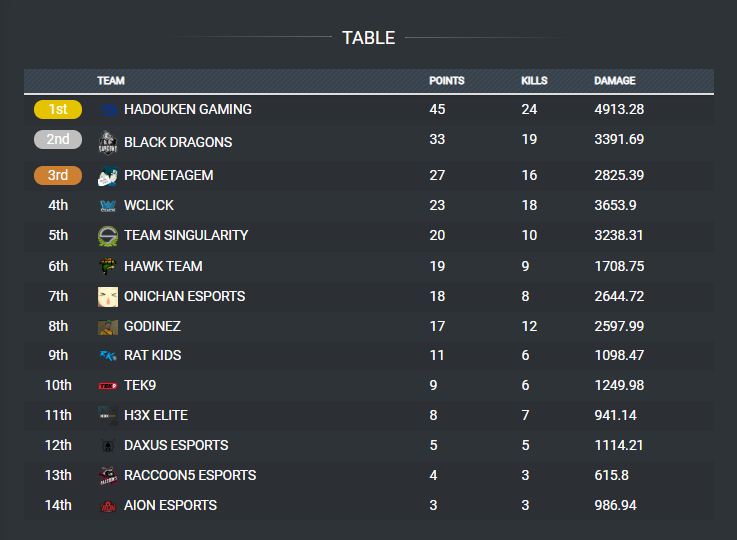Click Pronetagem's 16 kills value
This screenshot has height=540, width=737.
[x=529, y=175]
